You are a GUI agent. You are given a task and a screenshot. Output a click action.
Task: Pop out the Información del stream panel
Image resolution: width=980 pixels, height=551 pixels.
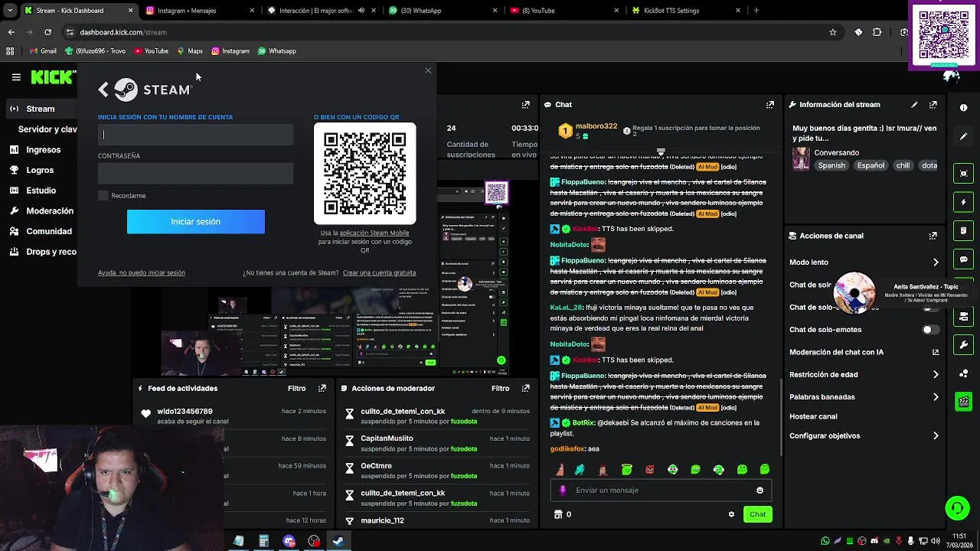coord(933,105)
